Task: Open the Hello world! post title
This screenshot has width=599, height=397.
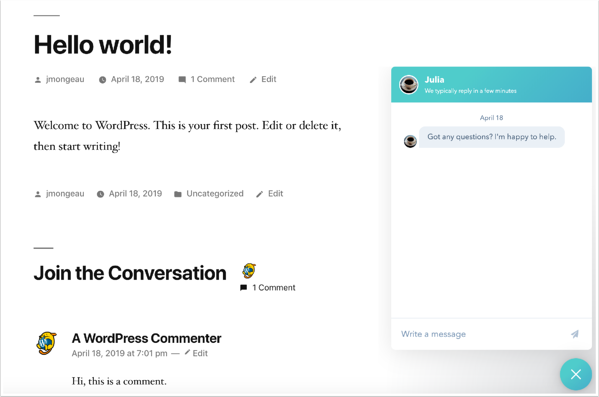Action: (103, 45)
